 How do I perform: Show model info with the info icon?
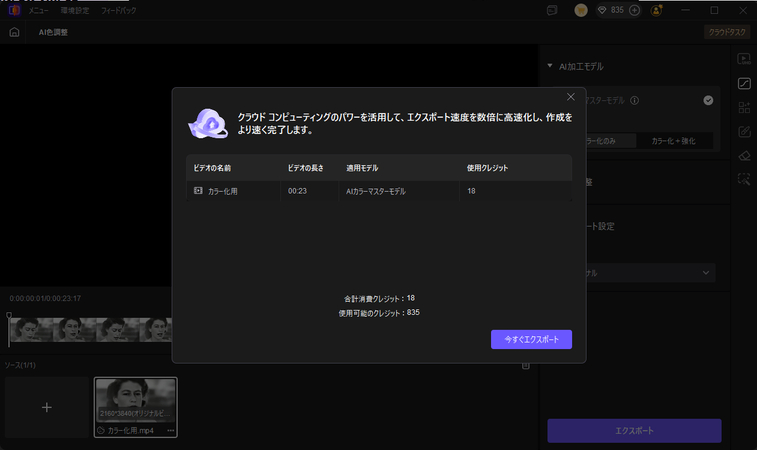coord(634,100)
